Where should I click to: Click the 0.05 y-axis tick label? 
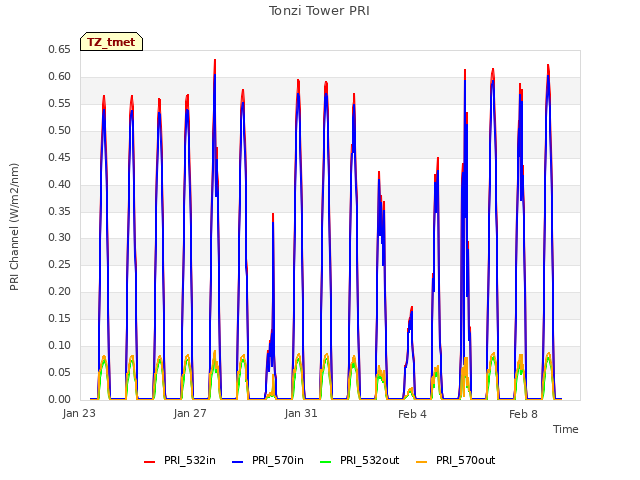(60, 372)
